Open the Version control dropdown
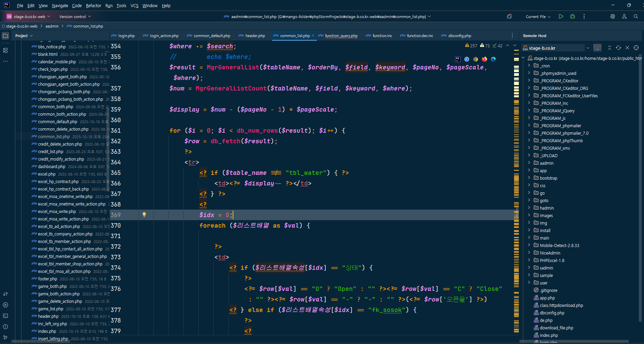Screen dimensions: 644x344 (75, 16)
